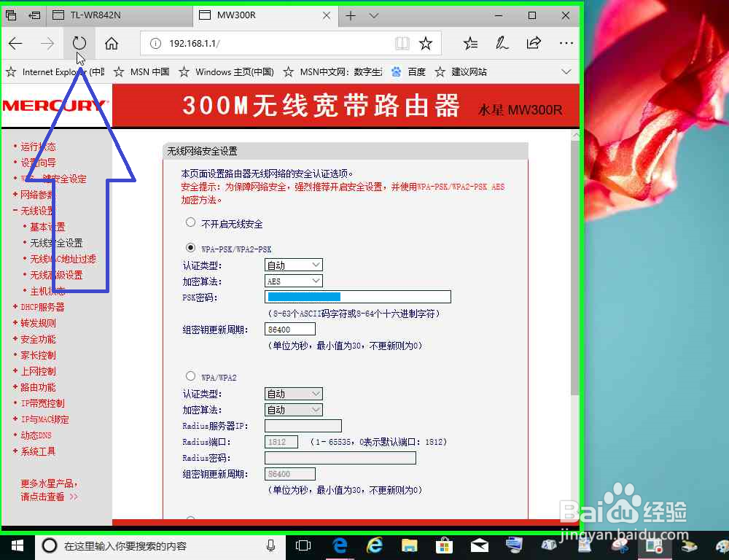
Task: Click the PSK密码 input field
Action: tap(357, 297)
